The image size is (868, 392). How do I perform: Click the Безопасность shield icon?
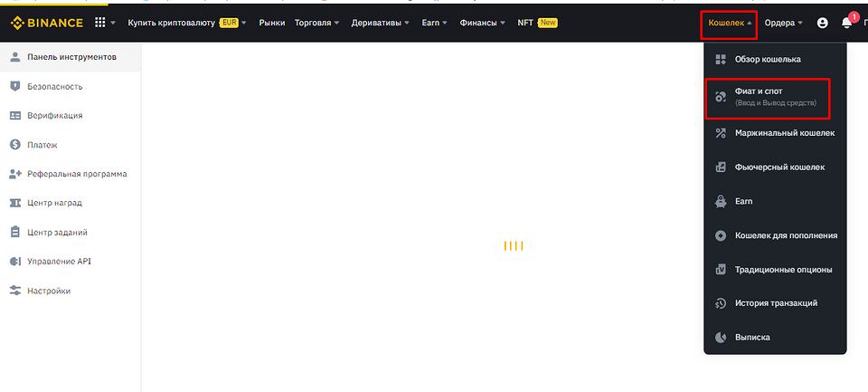[x=14, y=86]
